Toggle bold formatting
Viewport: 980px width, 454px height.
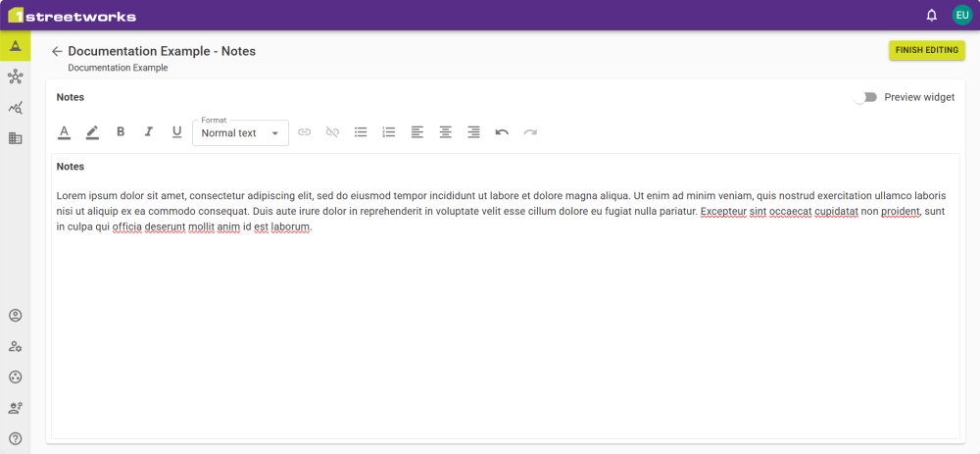tap(121, 132)
